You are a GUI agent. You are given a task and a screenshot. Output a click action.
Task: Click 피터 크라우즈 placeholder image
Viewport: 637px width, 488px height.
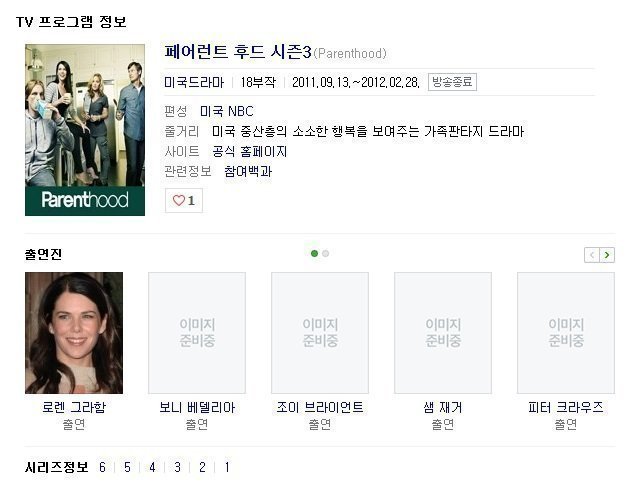click(566, 333)
